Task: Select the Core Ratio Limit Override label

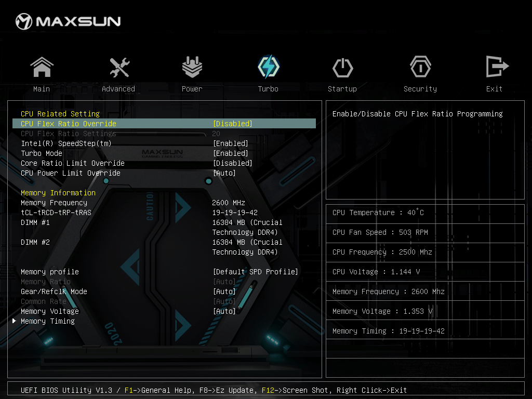Action: (x=73, y=163)
